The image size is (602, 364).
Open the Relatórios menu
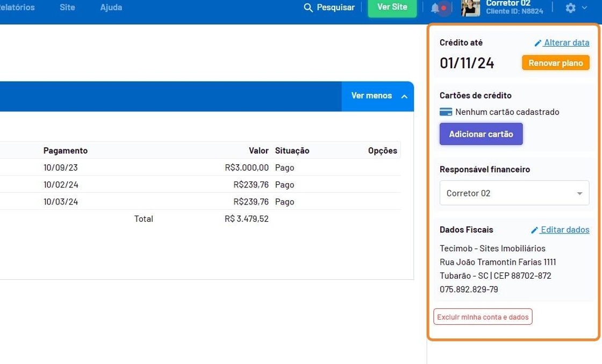tap(16, 8)
